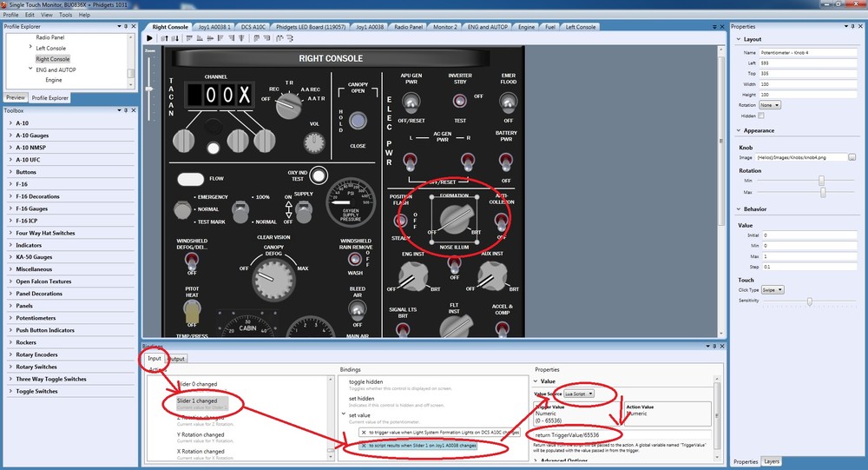Click the bring forward toolbar icon
Image resolution: width=868 pixels, height=470 pixels.
pos(164,38)
